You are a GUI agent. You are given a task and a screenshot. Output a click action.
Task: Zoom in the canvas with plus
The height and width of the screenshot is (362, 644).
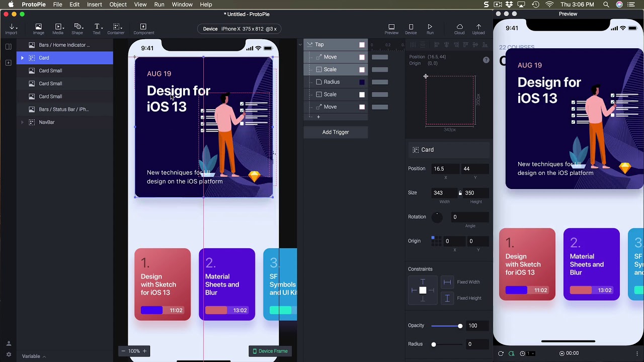pos(144,351)
